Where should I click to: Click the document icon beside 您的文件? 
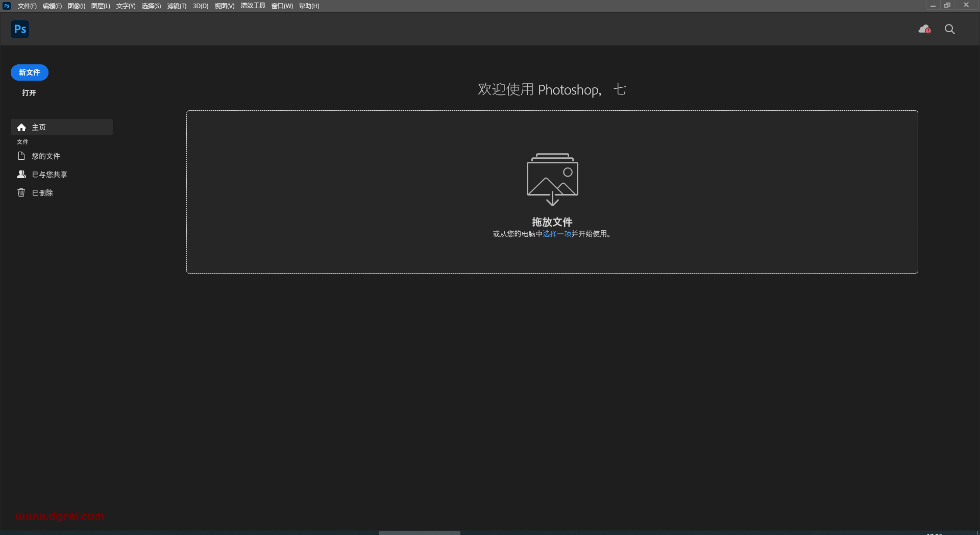[21, 156]
